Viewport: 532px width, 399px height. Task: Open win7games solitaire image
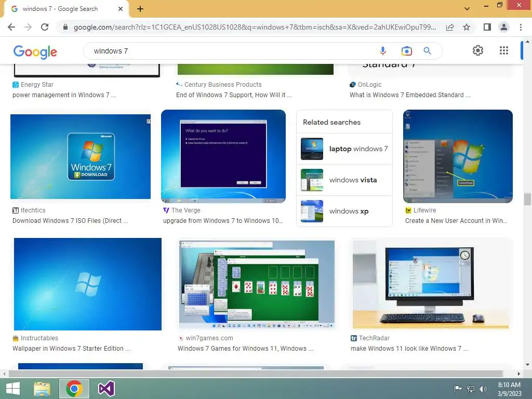(x=257, y=284)
